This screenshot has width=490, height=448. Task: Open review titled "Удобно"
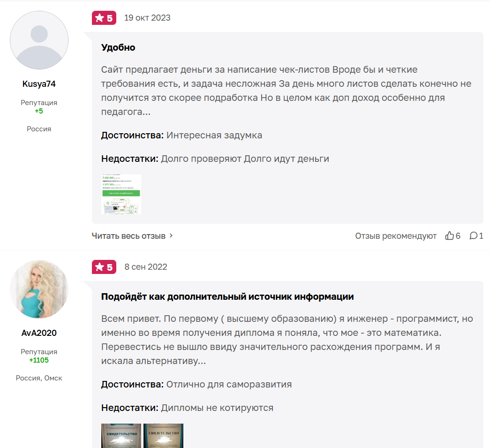(x=118, y=47)
